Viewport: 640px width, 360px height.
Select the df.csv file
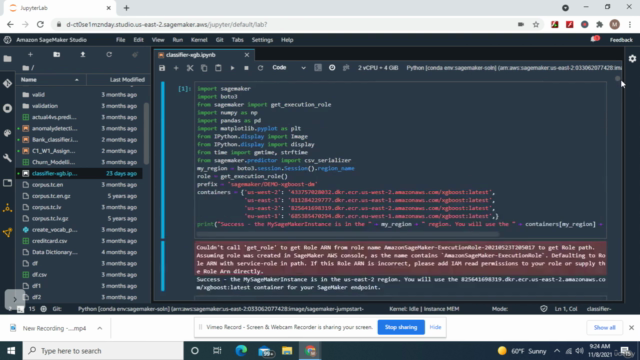pyautogui.click(x=79, y=275)
